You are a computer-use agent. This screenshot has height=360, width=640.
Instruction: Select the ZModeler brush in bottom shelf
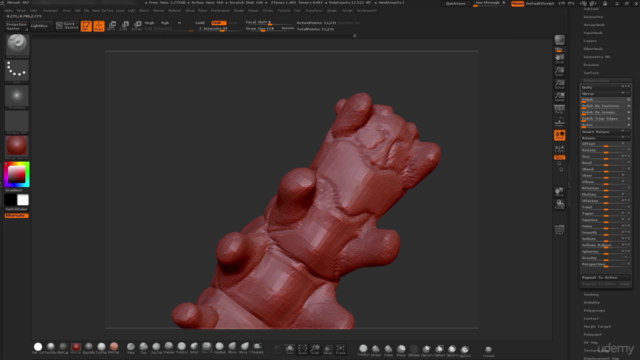[x=414, y=349]
